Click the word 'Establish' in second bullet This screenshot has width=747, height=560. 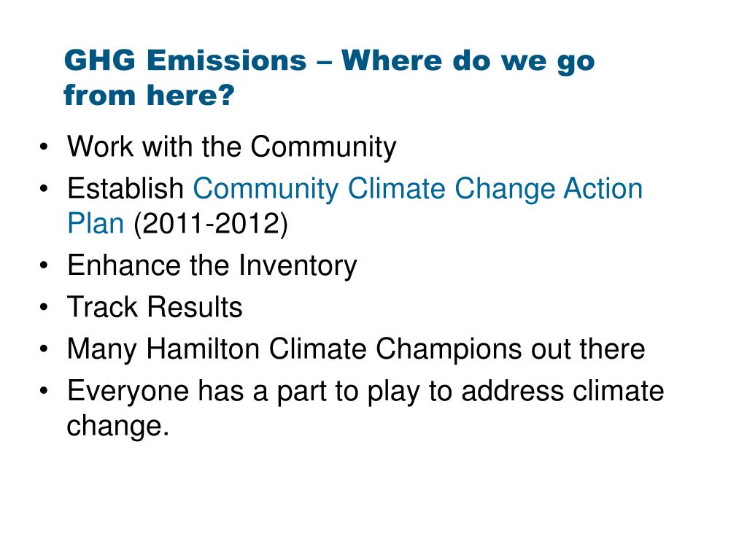[125, 188]
